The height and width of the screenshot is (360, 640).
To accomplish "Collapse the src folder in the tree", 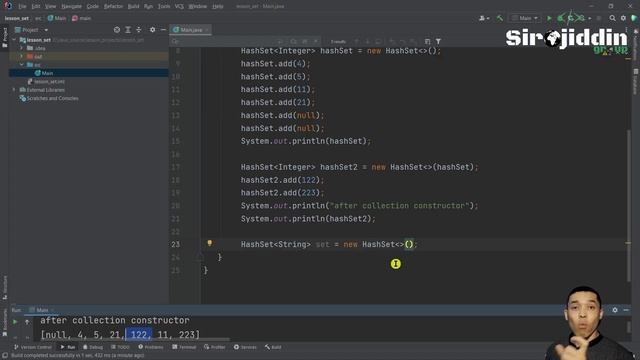I will (22, 64).
